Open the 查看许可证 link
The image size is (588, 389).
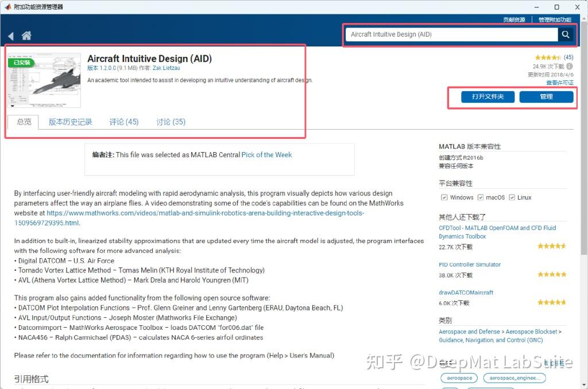[561, 82]
